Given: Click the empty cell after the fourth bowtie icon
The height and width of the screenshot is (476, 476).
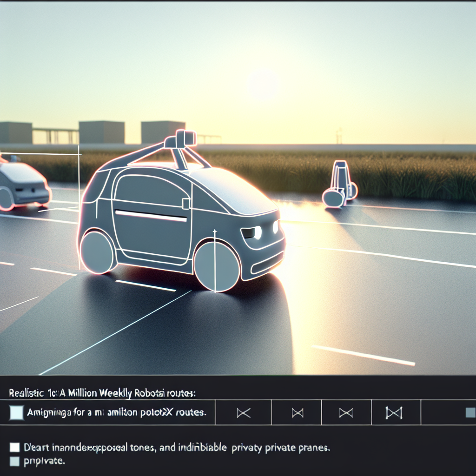Looking at the screenshot, I should [442, 412].
